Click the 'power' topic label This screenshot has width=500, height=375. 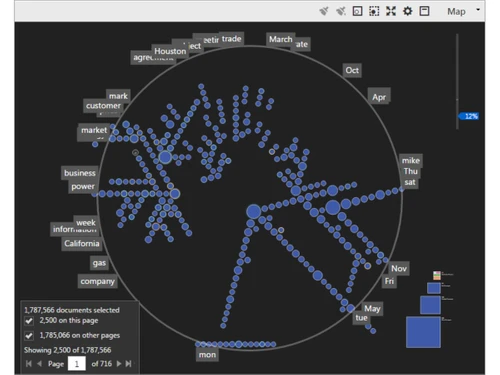pyautogui.click(x=83, y=187)
